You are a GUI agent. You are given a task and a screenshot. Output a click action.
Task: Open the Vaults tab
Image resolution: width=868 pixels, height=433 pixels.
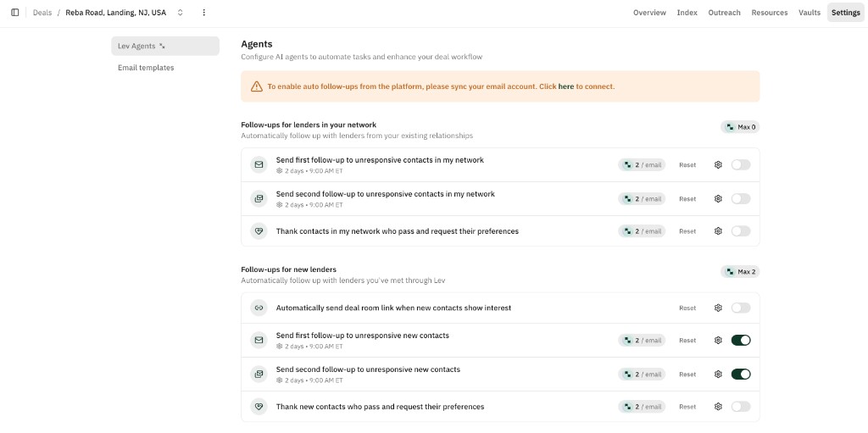click(x=810, y=12)
